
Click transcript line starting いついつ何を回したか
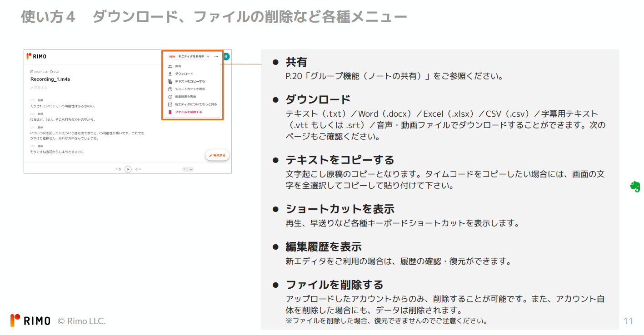click(87, 136)
